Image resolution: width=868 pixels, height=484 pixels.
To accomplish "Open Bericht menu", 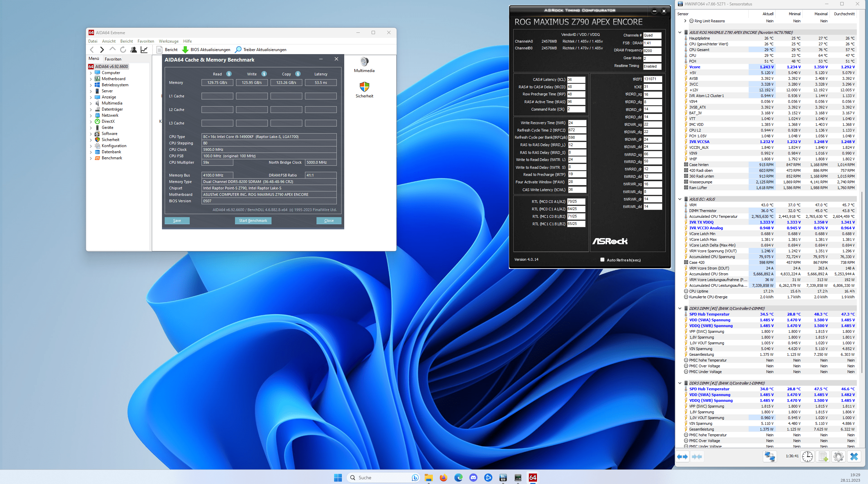I will [126, 41].
